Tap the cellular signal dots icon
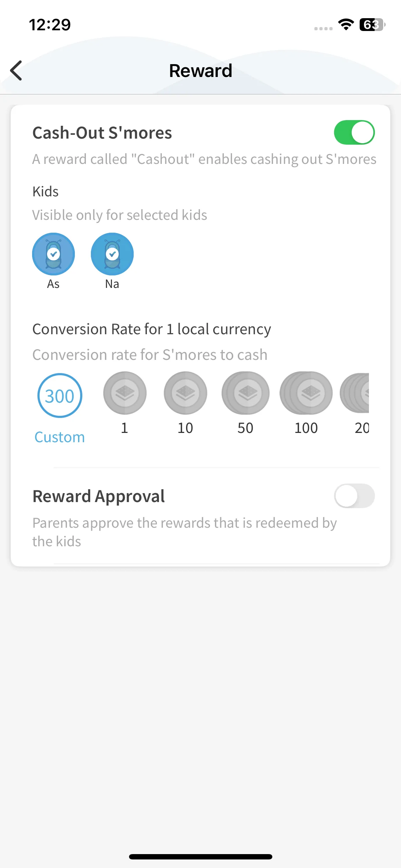The width and height of the screenshot is (401, 868). tap(323, 29)
